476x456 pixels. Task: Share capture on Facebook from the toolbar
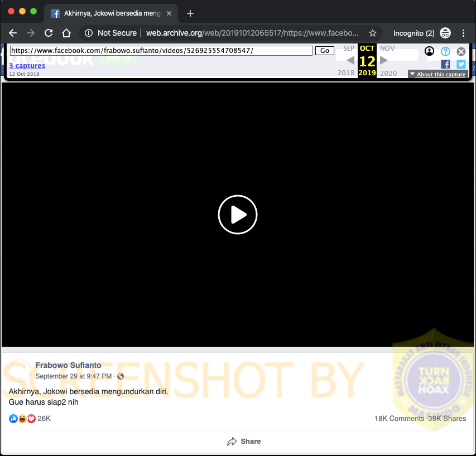pos(445,64)
